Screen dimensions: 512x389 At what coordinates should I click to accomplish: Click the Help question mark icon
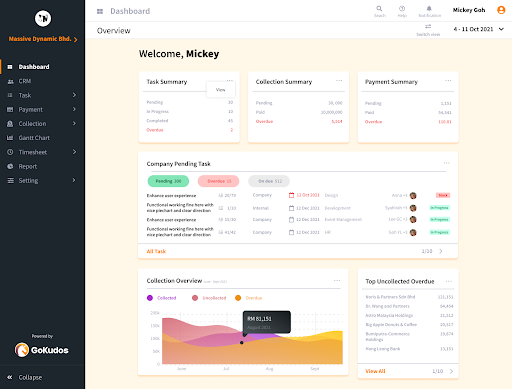(x=402, y=9)
